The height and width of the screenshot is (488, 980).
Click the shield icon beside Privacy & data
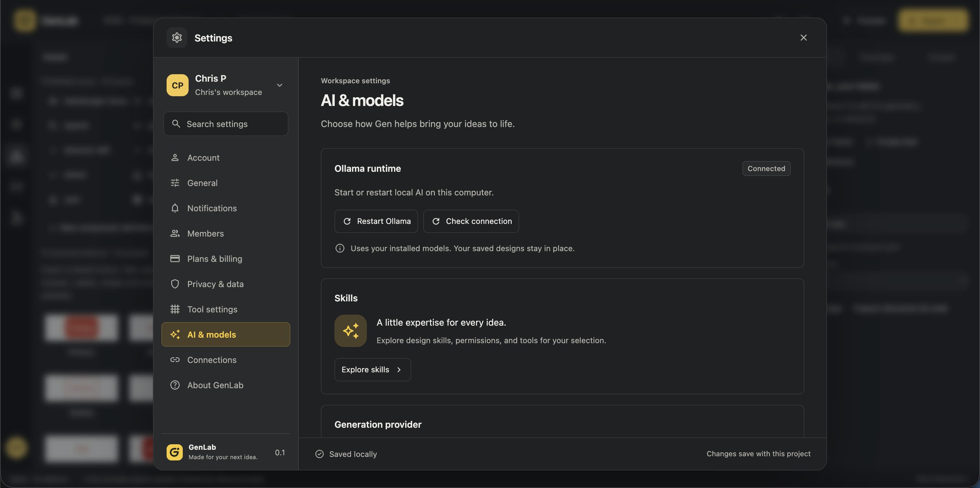[175, 284]
